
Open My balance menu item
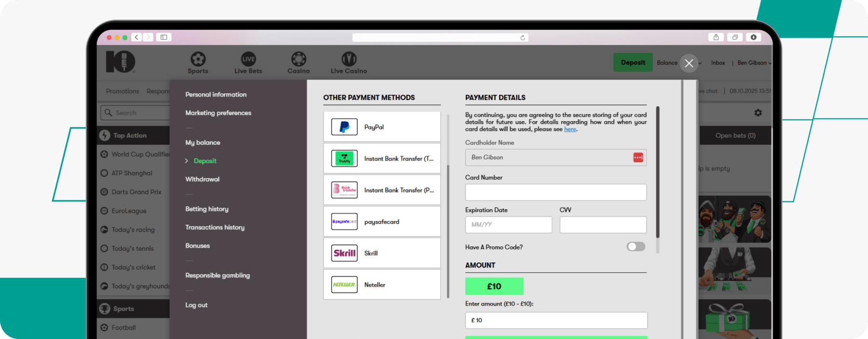[203, 142]
